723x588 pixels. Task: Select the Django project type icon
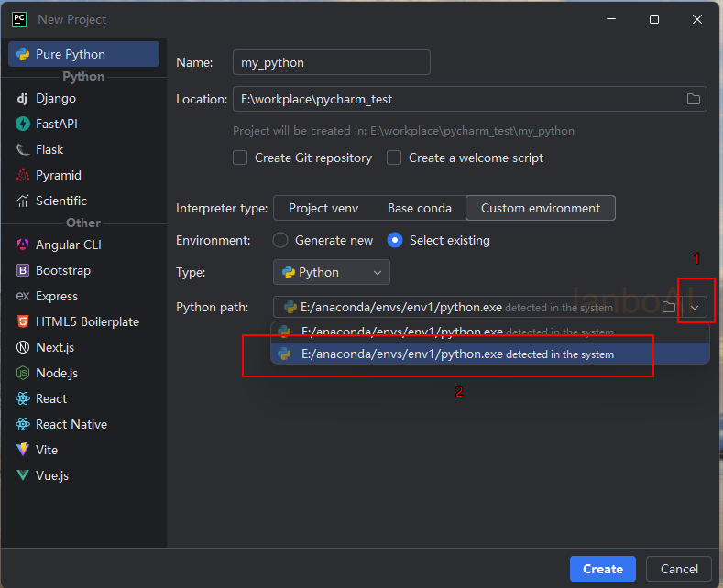(x=22, y=99)
